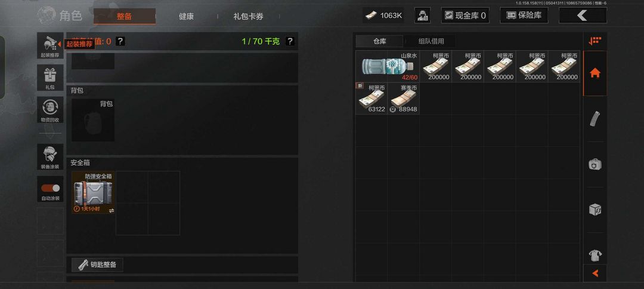This screenshot has height=289, width=644.
Task: Select the home category icon in warehouse sidebar
Action: pyautogui.click(x=595, y=73)
